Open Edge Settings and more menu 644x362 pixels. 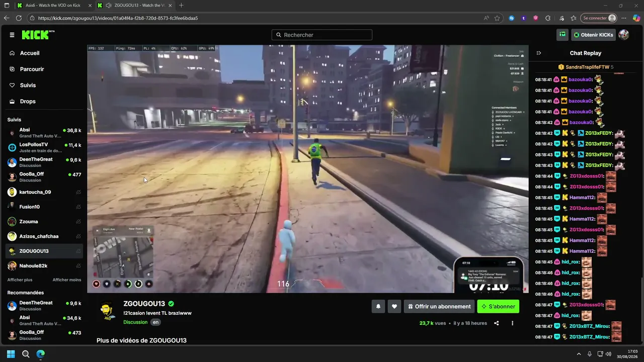click(x=624, y=18)
